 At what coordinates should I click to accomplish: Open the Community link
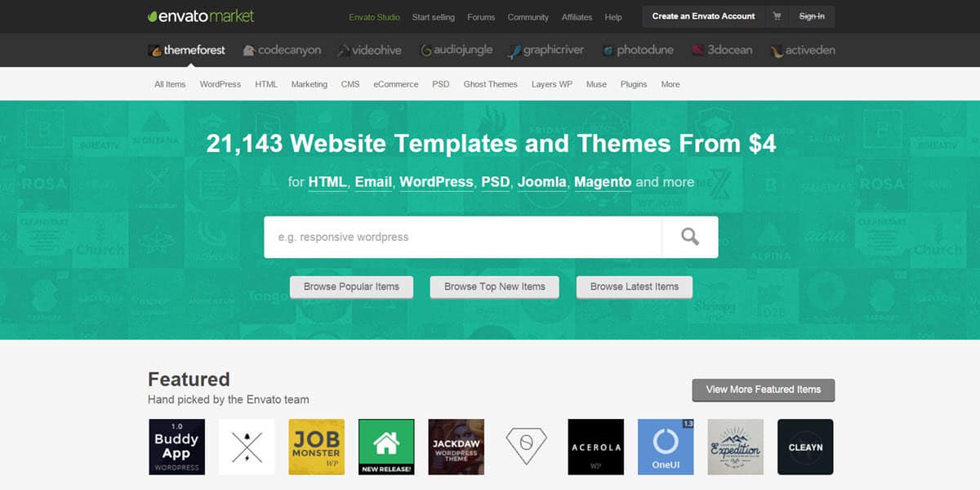(528, 17)
